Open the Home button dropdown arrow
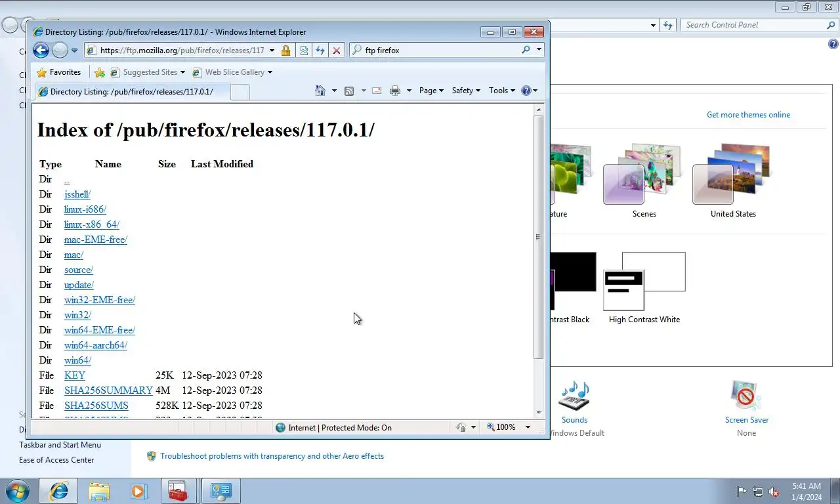Image resolution: width=840 pixels, height=504 pixels. click(334, 91)
